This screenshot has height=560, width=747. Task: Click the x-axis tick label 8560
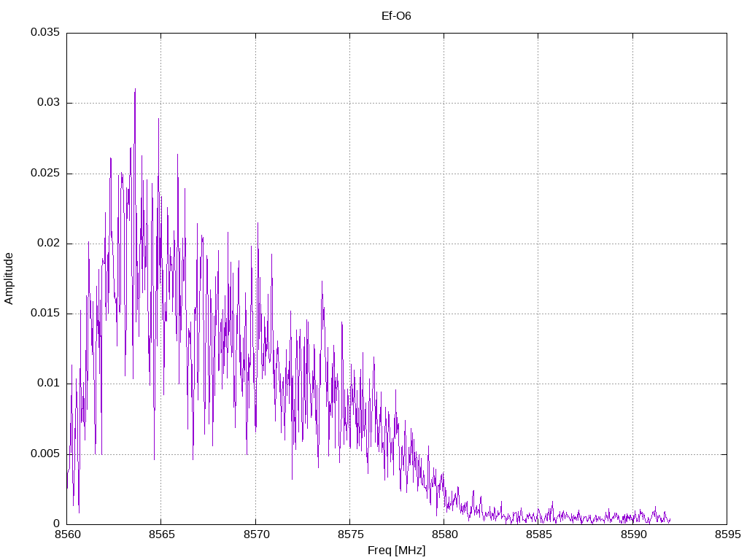(x=67, y=534)
